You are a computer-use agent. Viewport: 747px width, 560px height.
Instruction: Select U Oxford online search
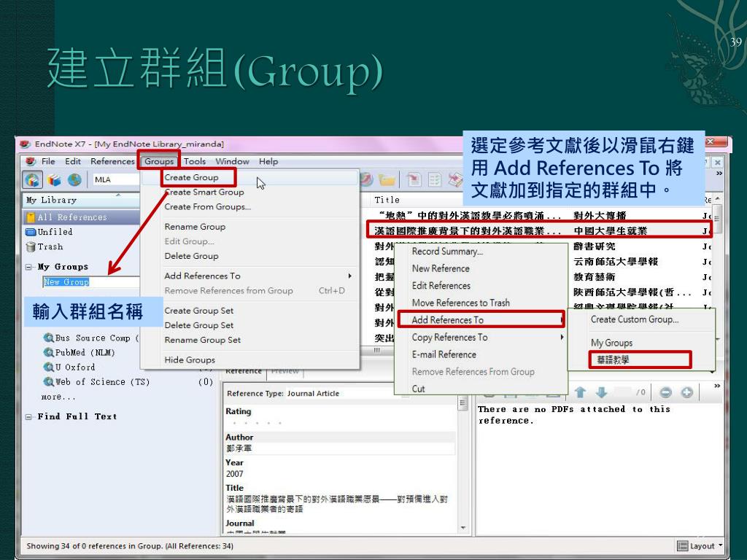click(x=75, y=367)
